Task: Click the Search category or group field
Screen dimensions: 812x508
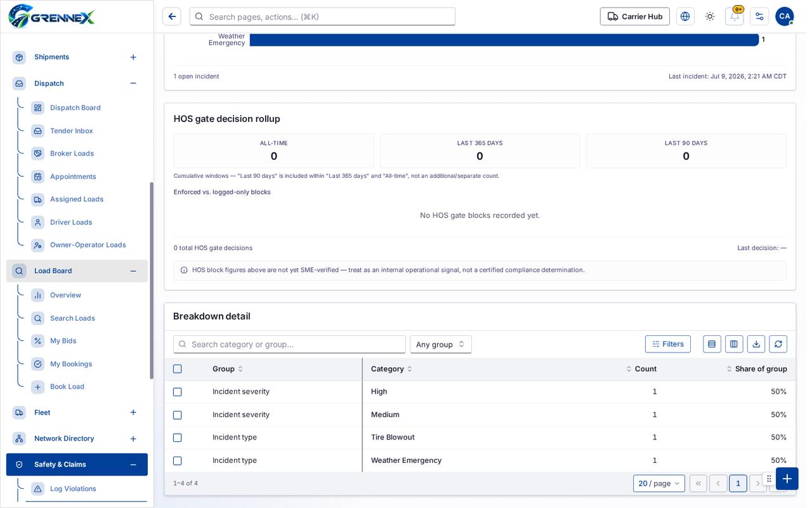Action: click(x=289, y=344)
